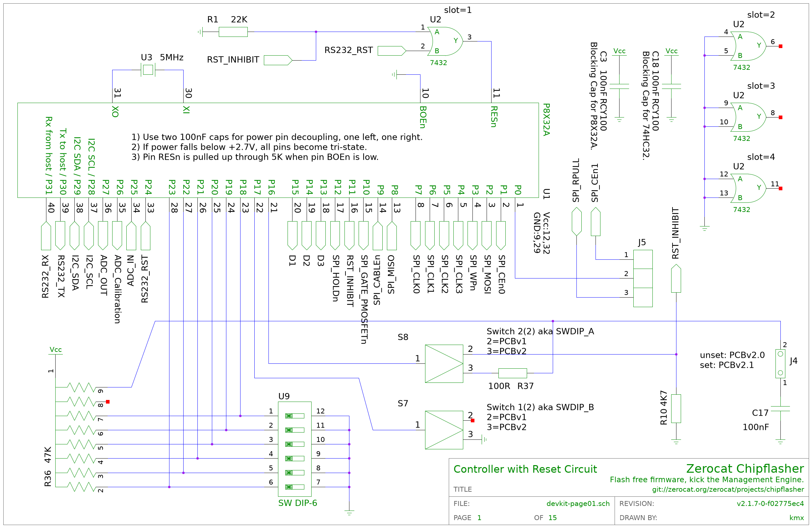Image resolution: width=812 pixels, height=528 pixels.
Task: Select the C18 blocking capacitor symbol
Action: point(672,86)
